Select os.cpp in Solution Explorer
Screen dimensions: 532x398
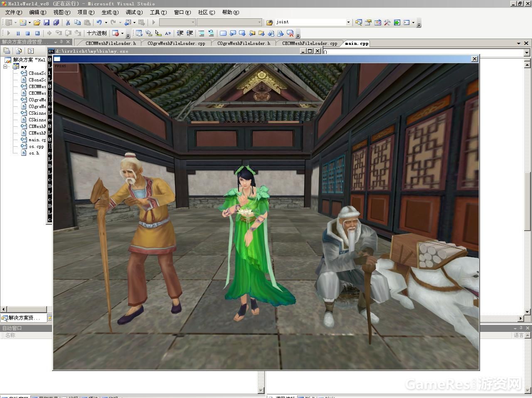click(36, 146)
